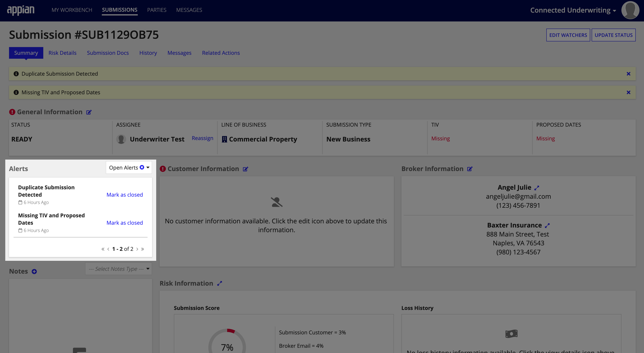Open PARTIES in top navigation
Screen dimensions: 644x353
157,10
